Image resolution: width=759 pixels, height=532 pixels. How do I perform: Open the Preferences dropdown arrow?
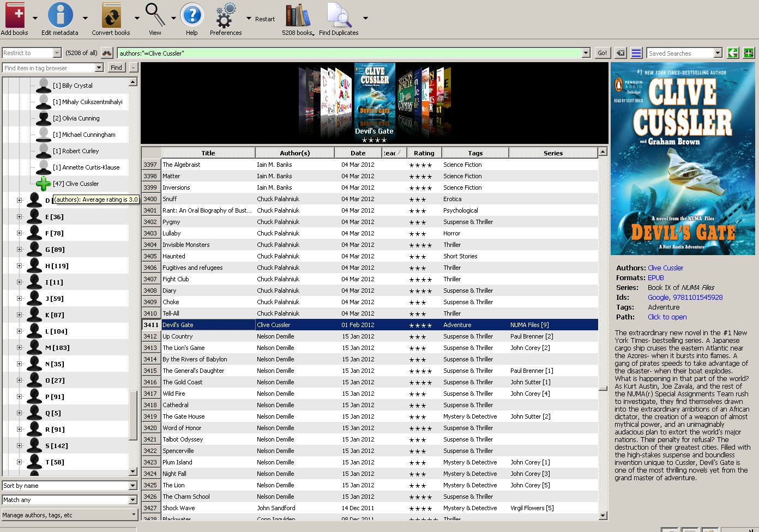[249, 18]
